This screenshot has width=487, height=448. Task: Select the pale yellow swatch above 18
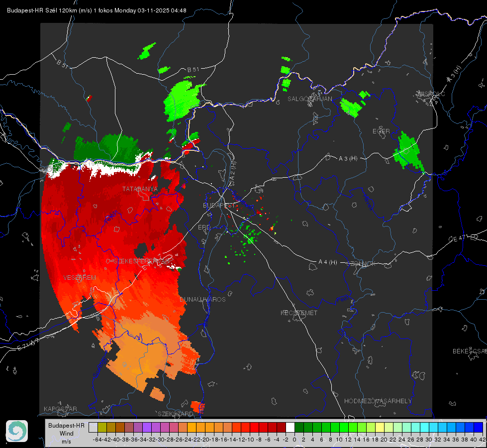[x=380, y=428]
